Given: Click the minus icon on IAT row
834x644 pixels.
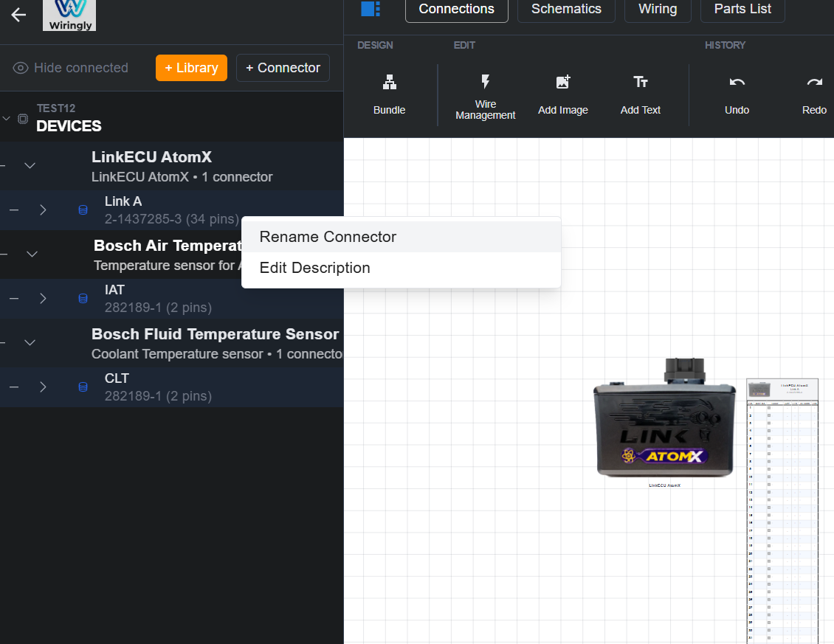Looking at the screenshot, I should coord(14,298).
